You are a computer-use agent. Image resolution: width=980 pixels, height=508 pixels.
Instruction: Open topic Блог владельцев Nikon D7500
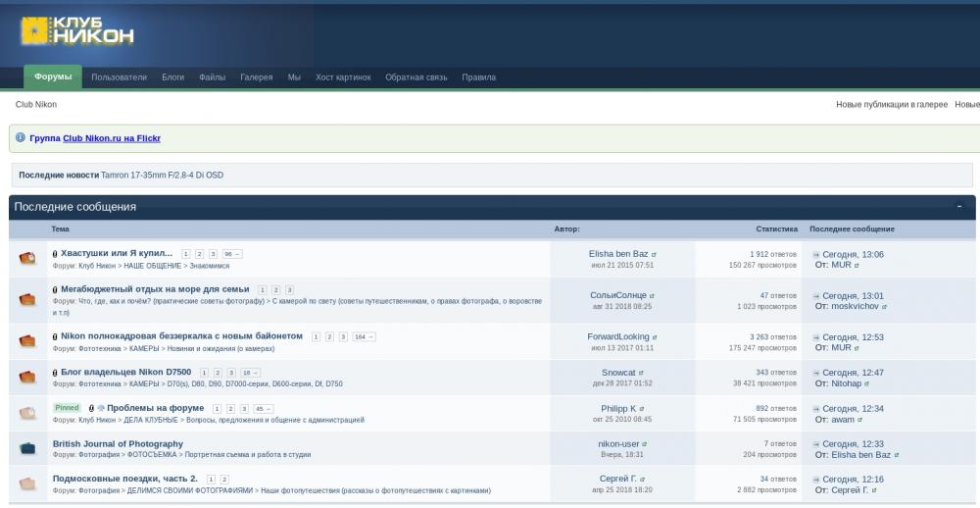click(126, 372)
